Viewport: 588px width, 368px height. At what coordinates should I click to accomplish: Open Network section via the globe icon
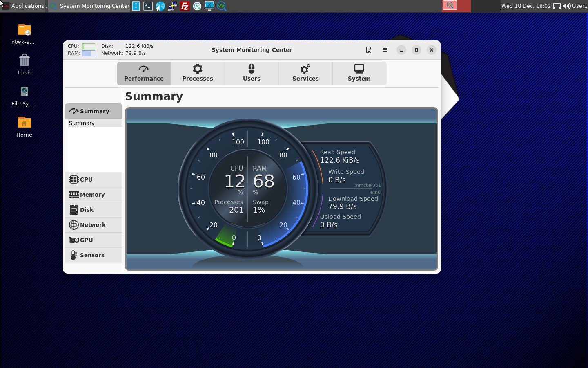pyautogui.click(x=74, y=225)
